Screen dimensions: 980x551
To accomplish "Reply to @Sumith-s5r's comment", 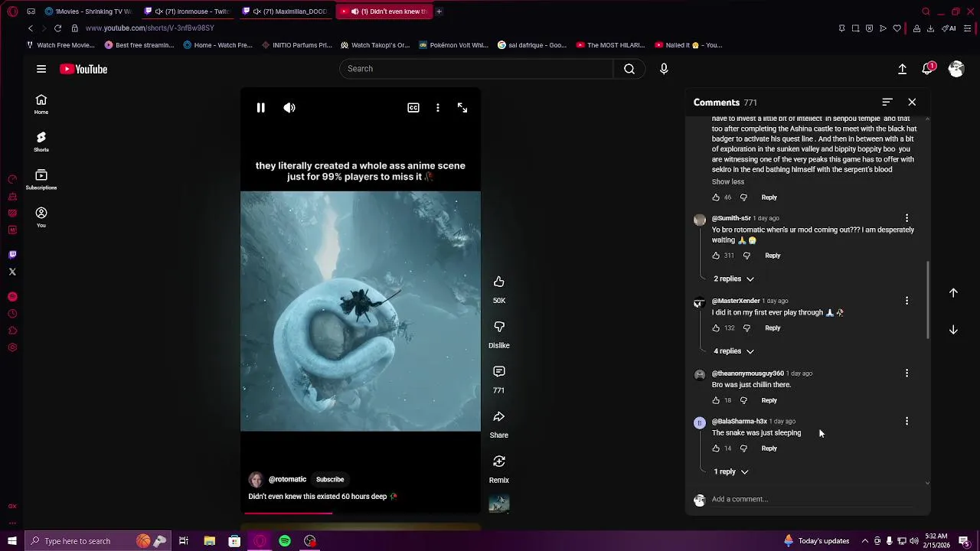I will pyautogui.click(x=773, y=256).
